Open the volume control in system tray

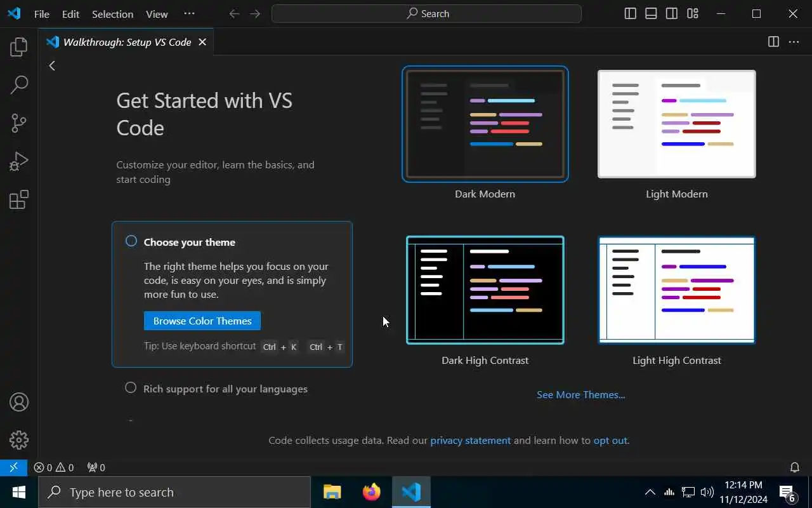point(707,492)
